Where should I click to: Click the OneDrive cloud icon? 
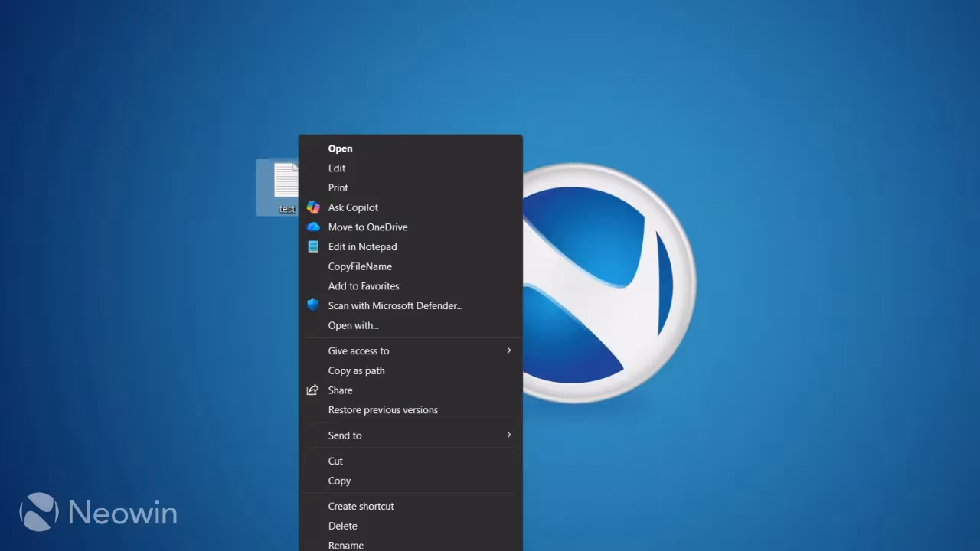click(x=313, y=227)
